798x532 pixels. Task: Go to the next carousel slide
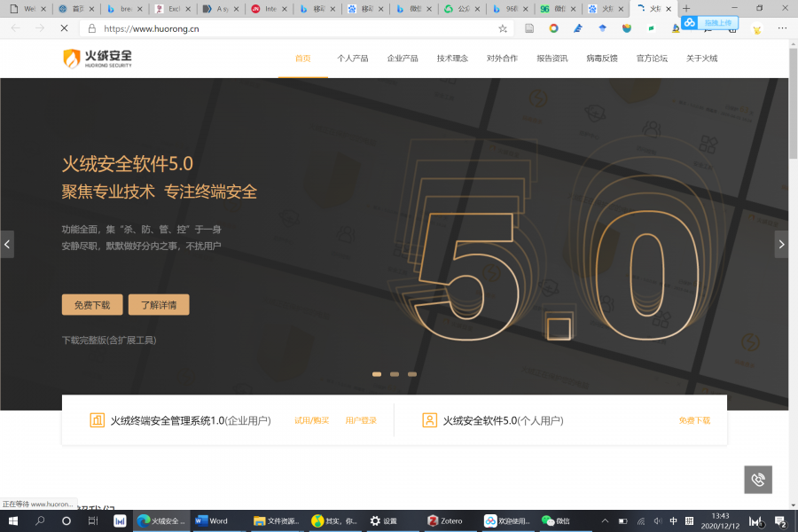point(781,245)
